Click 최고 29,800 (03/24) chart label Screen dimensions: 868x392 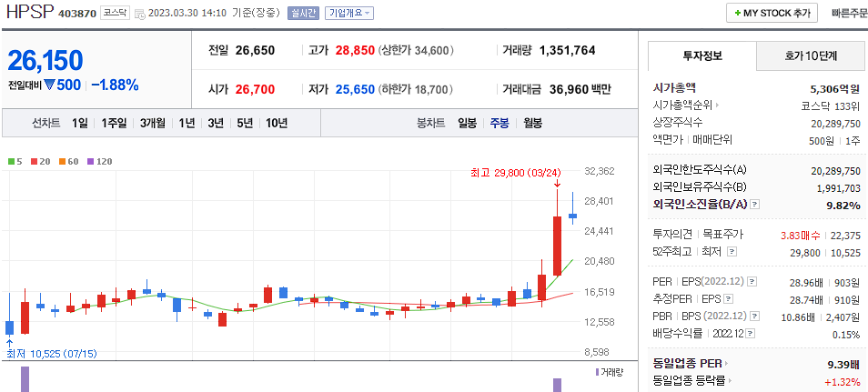click(515, 173)
